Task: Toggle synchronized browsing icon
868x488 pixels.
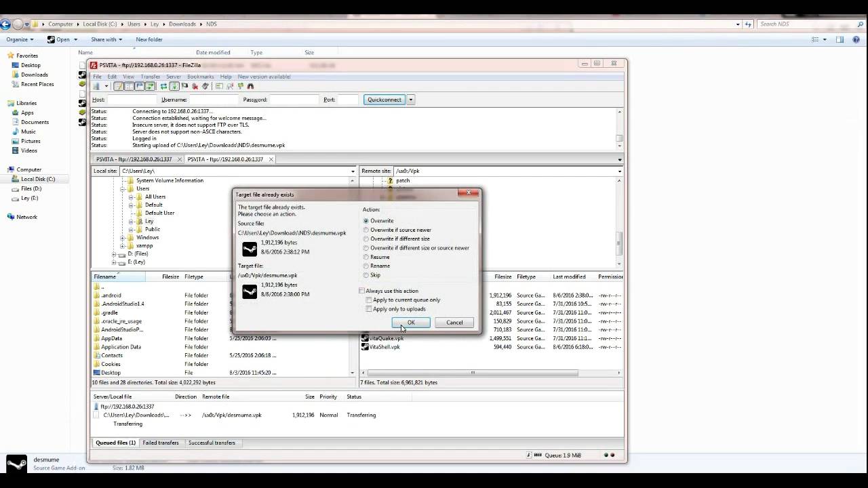Action: tap(240, 86)
